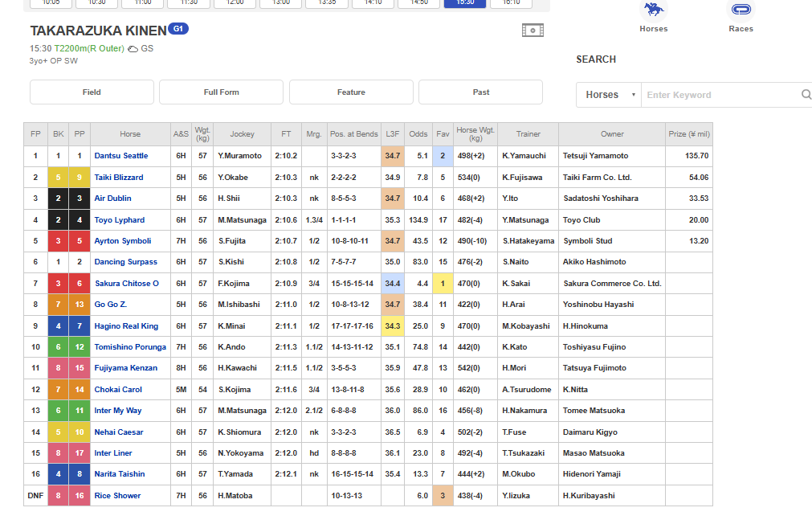812x524 pixels.
Task: Open Nehai Caesar horse link
Action: pos(119,432)
